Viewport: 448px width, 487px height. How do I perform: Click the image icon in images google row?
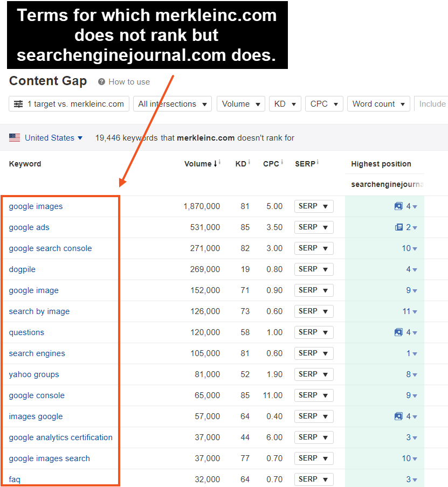[x=398, y=416]
